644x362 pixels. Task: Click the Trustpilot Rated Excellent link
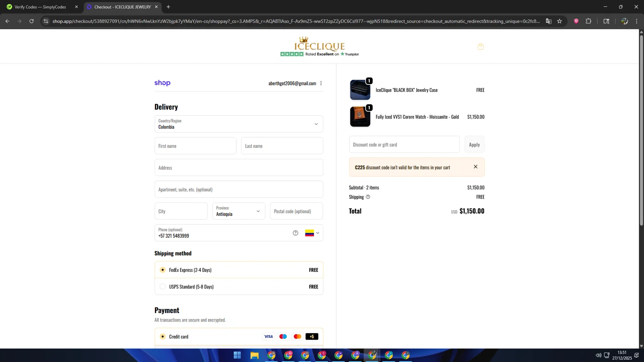(x=319, y=54)
